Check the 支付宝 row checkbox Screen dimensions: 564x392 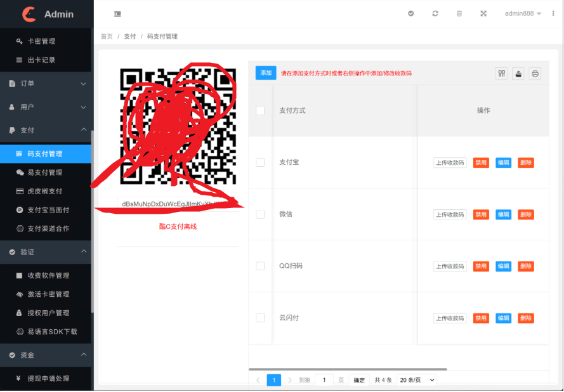(x=260, y=162)
